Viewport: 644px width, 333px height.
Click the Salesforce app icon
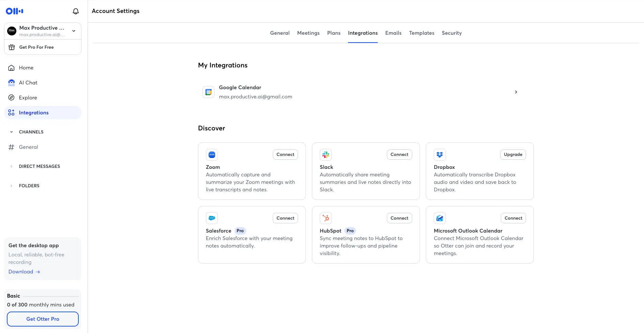pos(212,218)
